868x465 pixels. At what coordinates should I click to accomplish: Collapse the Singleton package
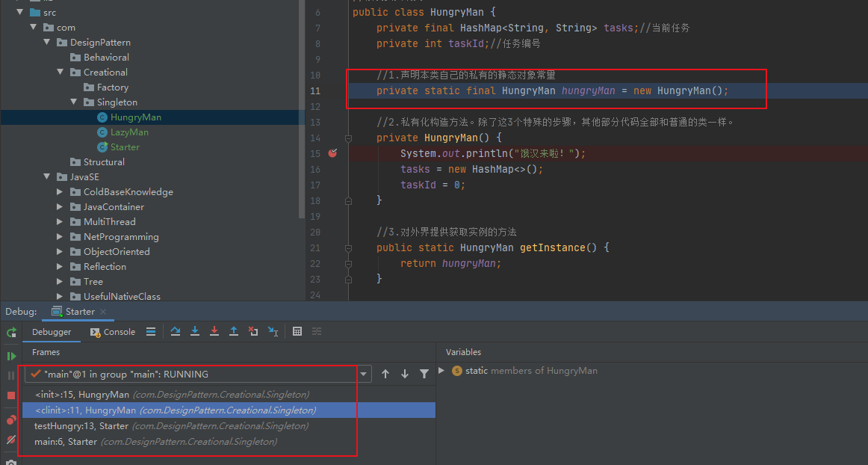pyautogui.click(x=74, y=102)
